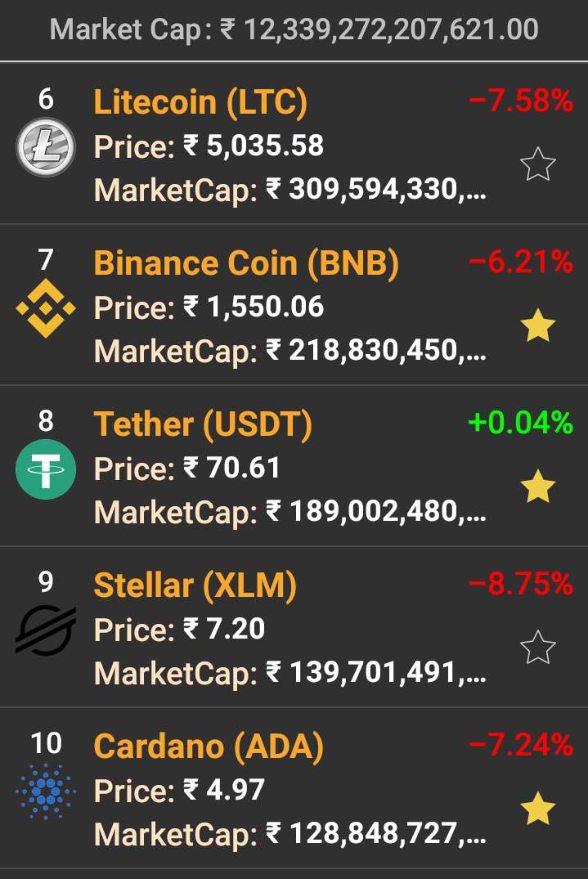
Task: Click Tether's +0.04% change value
Action: [x=521, y=423]
